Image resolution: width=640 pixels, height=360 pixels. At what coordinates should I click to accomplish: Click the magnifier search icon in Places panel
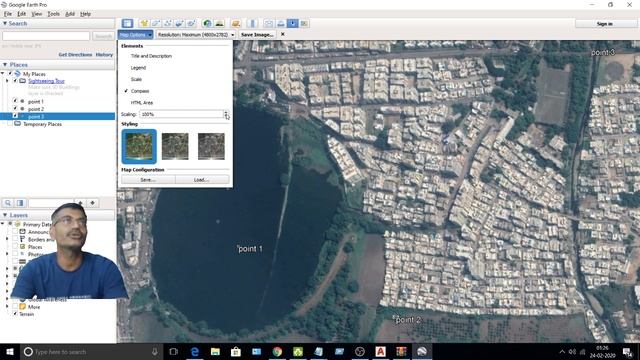coord(8,203)
